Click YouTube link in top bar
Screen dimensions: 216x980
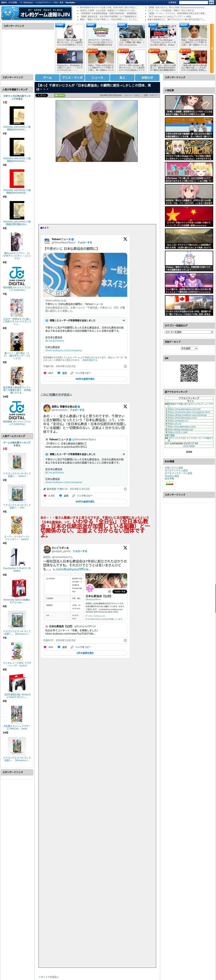pyautogui.click(x=70, y=2)
